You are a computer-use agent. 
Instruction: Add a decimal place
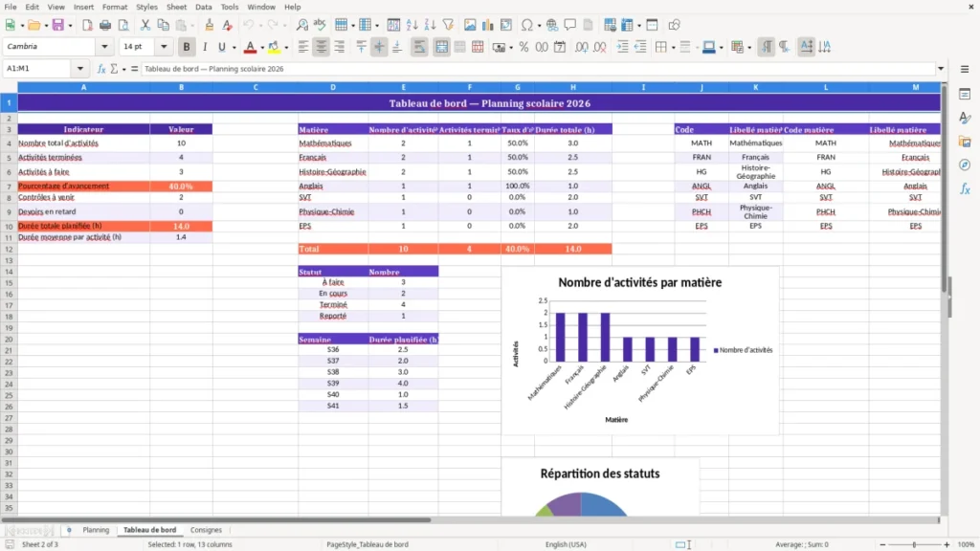(x=582, y=47)
